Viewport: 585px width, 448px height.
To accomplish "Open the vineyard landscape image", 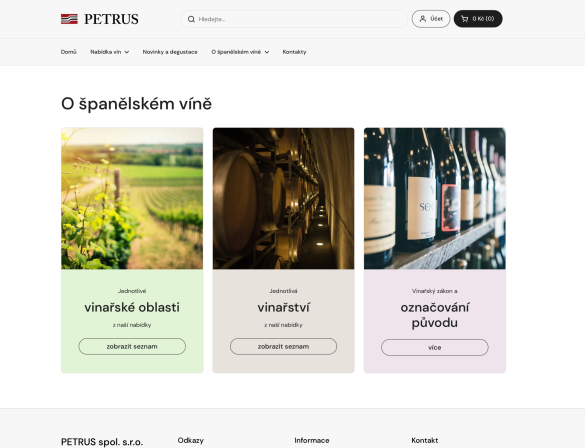I will [x=132, y=198].
